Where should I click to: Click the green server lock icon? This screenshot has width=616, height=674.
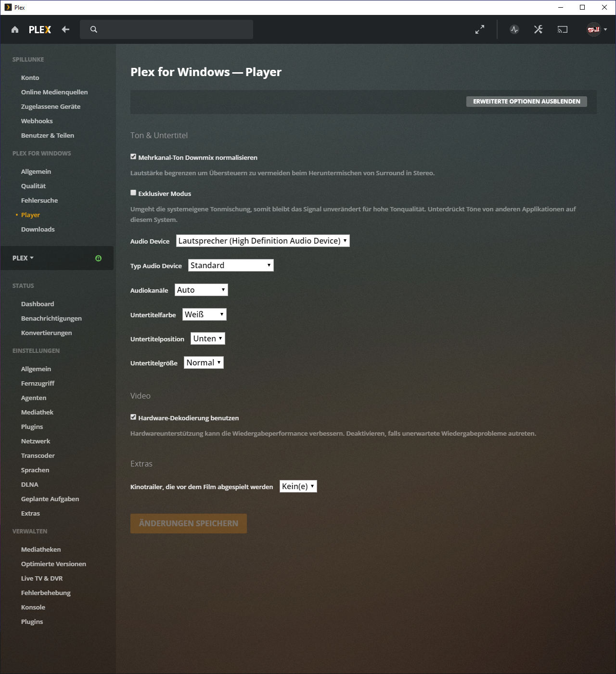(98, 258)
